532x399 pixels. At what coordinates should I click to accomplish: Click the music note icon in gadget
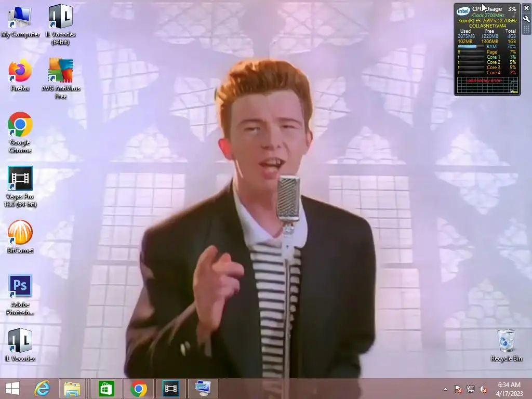514,16
